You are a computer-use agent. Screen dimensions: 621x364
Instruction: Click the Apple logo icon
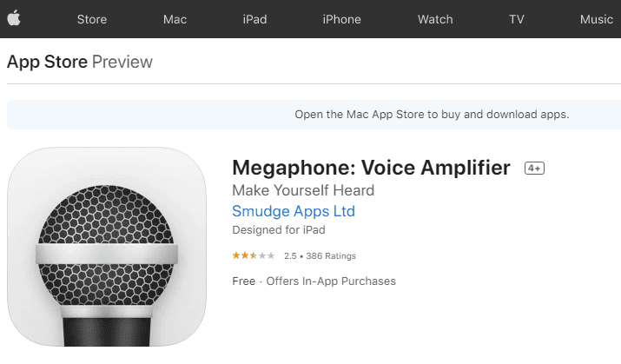click(x=14, y=18)
